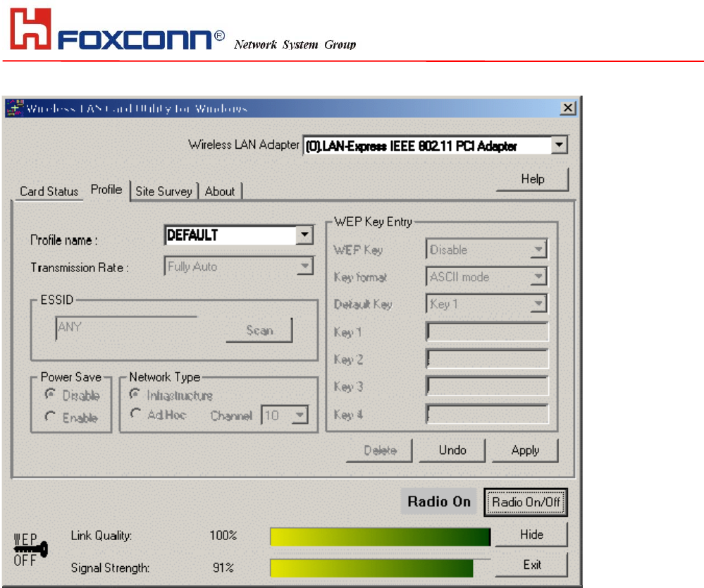Image resolution: width=704 pixels, height=588 pixels.
Task: Click the Apply button
Action: click(525, 451)
